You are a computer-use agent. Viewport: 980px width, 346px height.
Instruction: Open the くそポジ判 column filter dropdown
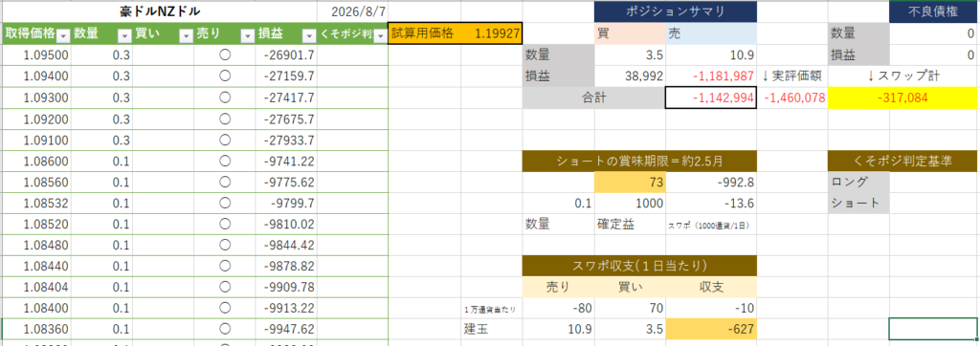pyautogui.click(x=380, y=35)
